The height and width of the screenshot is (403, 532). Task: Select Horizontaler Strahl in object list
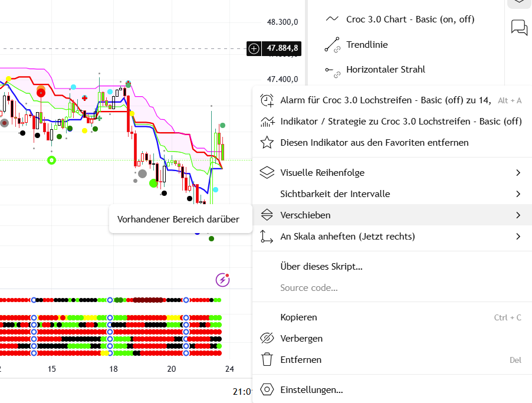click(x=385, y=70)
